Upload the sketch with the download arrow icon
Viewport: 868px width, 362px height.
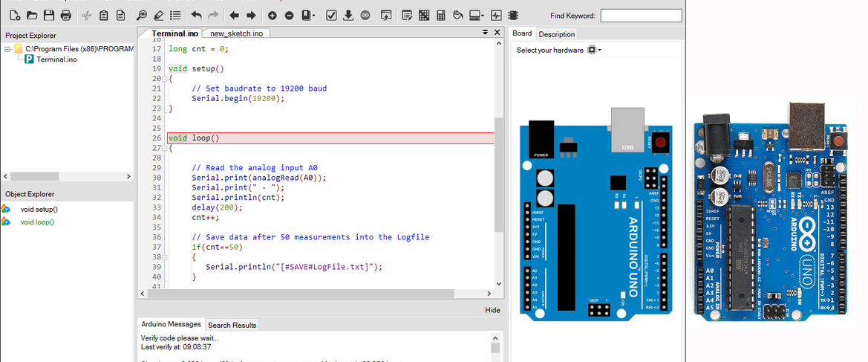[x=348, y=16]
